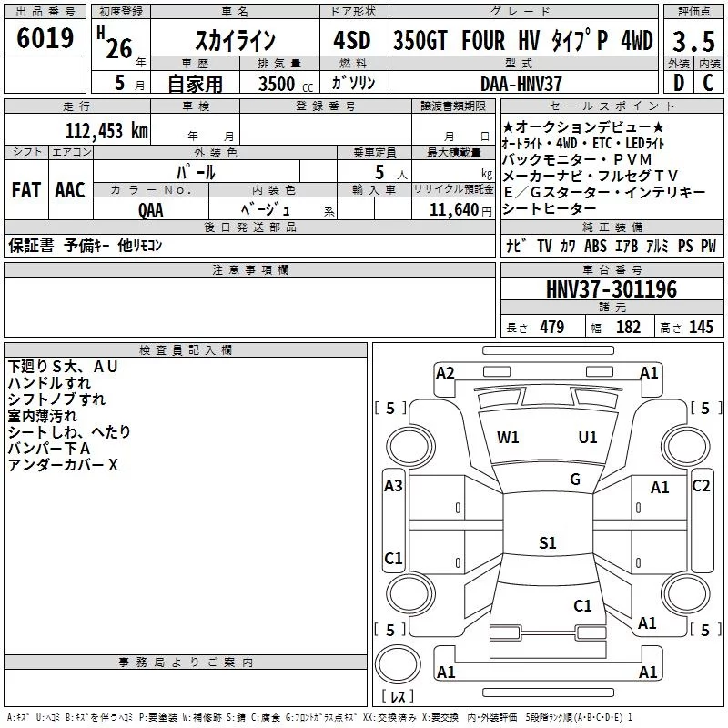Click the A2 mark on the front bumper

tap(445, 373)
